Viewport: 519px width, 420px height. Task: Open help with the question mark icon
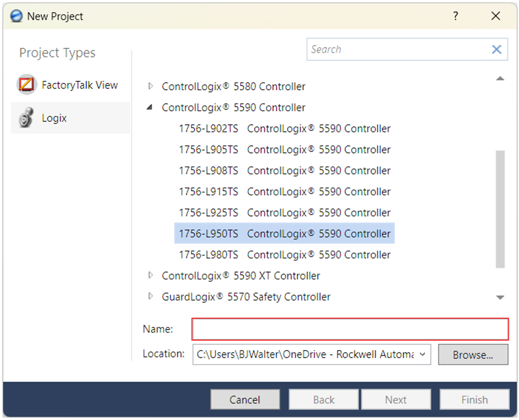click(x=455, y=16)
